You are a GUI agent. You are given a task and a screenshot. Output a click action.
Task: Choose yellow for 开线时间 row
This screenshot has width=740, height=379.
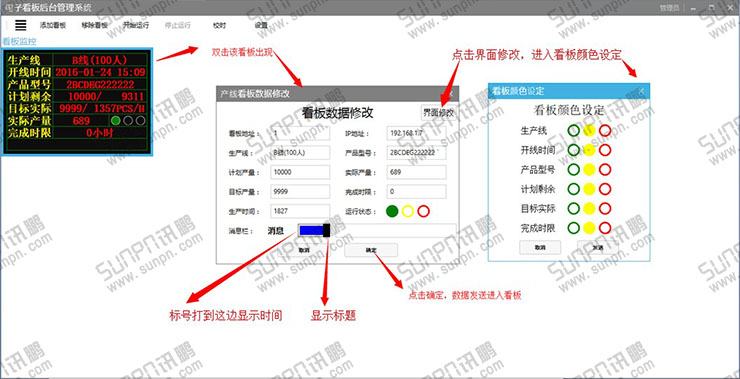click(589, 150)
